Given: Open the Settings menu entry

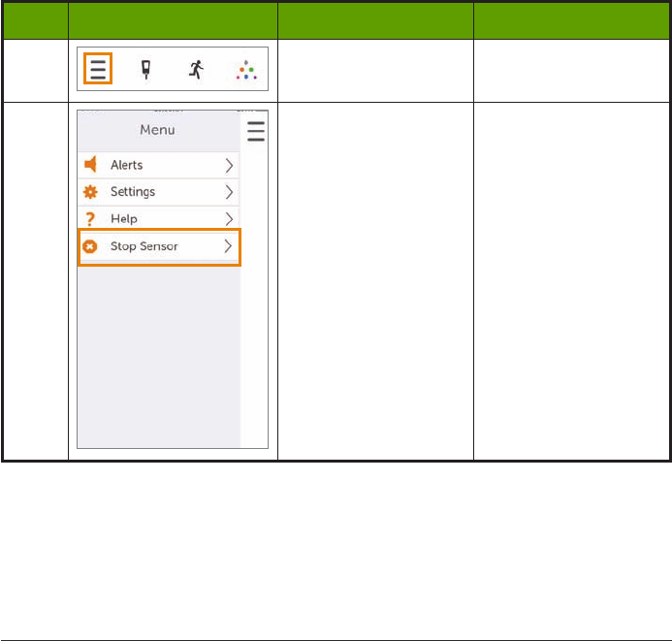Looking at the screenshot, I should pos(159,192).
